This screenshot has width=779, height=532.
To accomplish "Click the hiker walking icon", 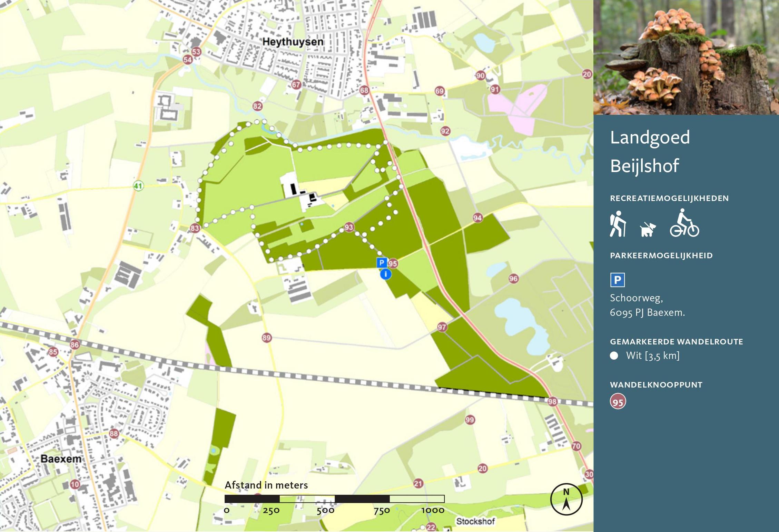I will (618, 224).
